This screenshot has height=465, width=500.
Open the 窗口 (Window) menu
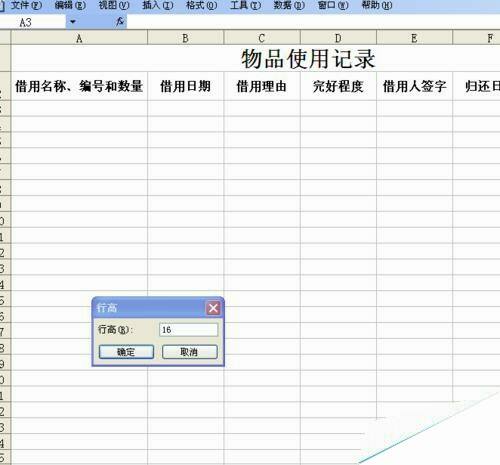coord(333,5)
